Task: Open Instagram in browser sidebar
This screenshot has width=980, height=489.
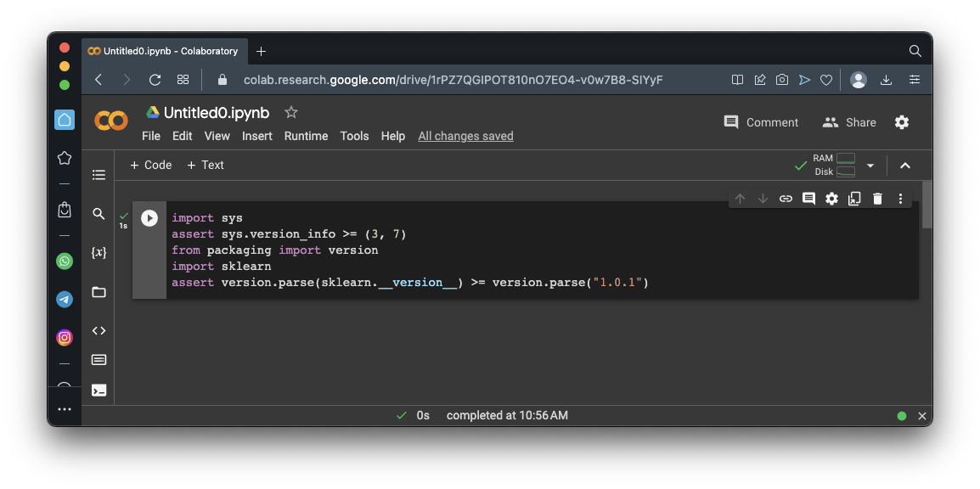Action: (x=65, y=337)
